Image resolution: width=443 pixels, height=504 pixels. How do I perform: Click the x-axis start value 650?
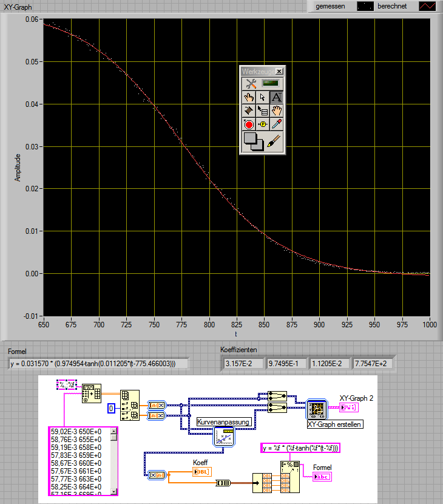point(44,325)
